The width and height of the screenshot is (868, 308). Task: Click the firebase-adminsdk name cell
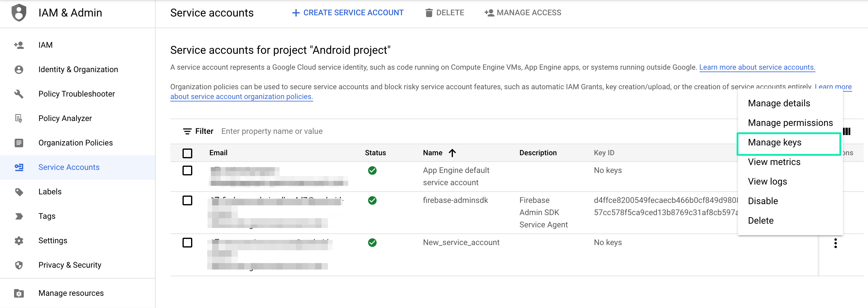pos(455,200)
